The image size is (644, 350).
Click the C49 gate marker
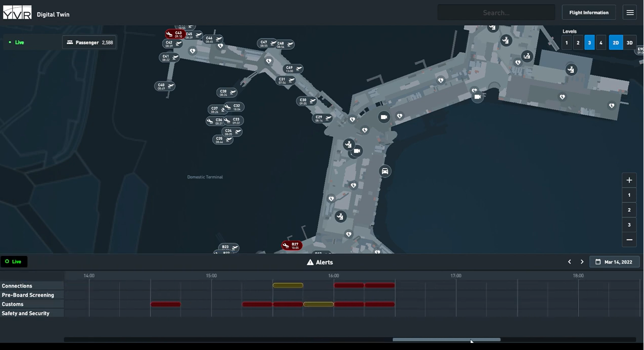pyautogui.click(x=293, y=69)
